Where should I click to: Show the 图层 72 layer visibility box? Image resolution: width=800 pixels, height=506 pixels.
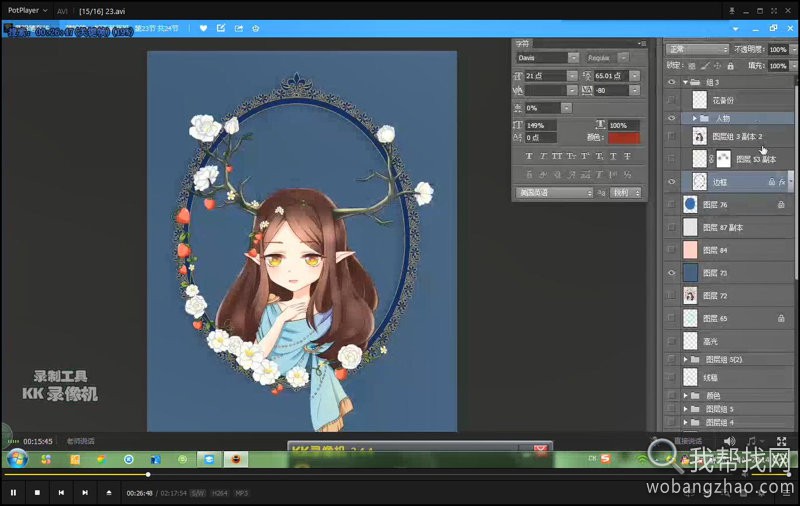point(671,295)
